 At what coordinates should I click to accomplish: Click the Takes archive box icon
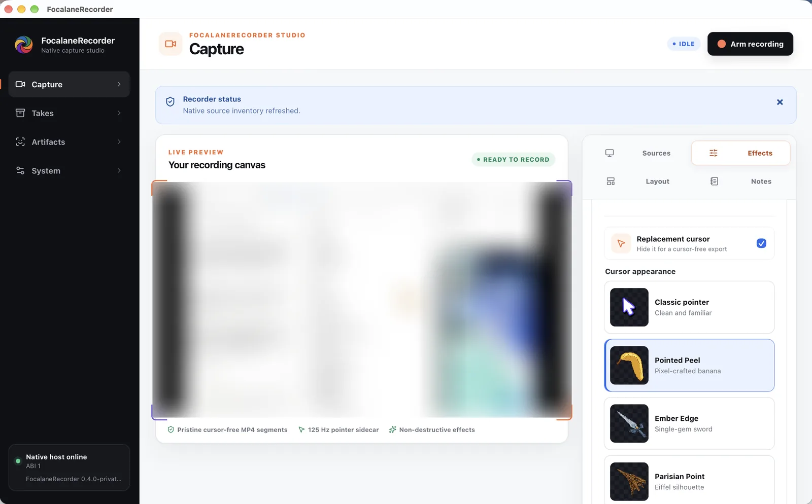[x=20, y=113]
